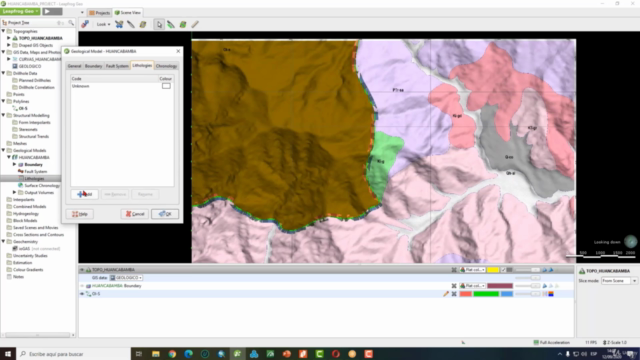Switch to the Fault System tab
Screen dimensions: 640x360
coord(117,66)
